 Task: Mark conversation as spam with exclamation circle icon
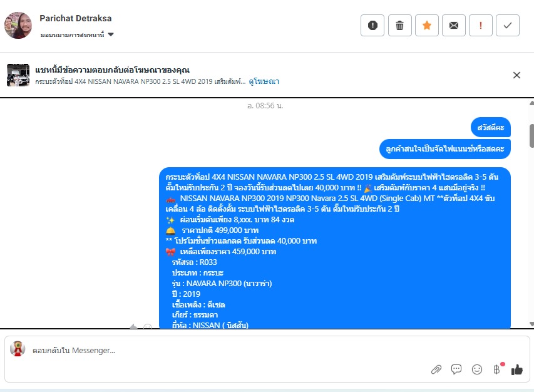point(372,25)
